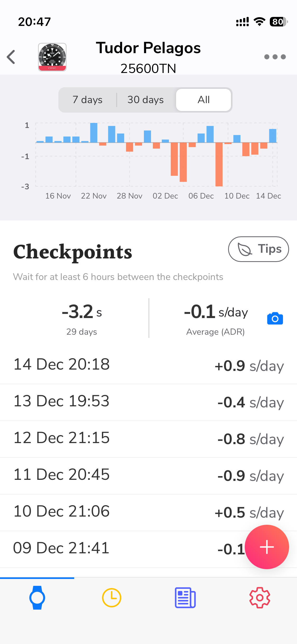Open the yellow clock tab
The width and height of the screenshot is (297, 644).
111,598
